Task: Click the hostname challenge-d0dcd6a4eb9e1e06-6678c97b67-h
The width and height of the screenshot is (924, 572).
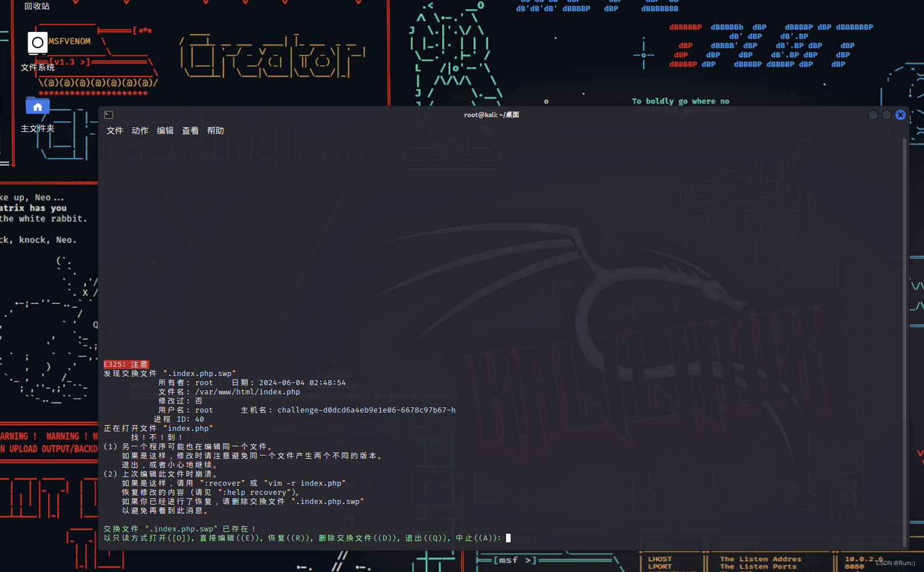Action: pos(367,410)
